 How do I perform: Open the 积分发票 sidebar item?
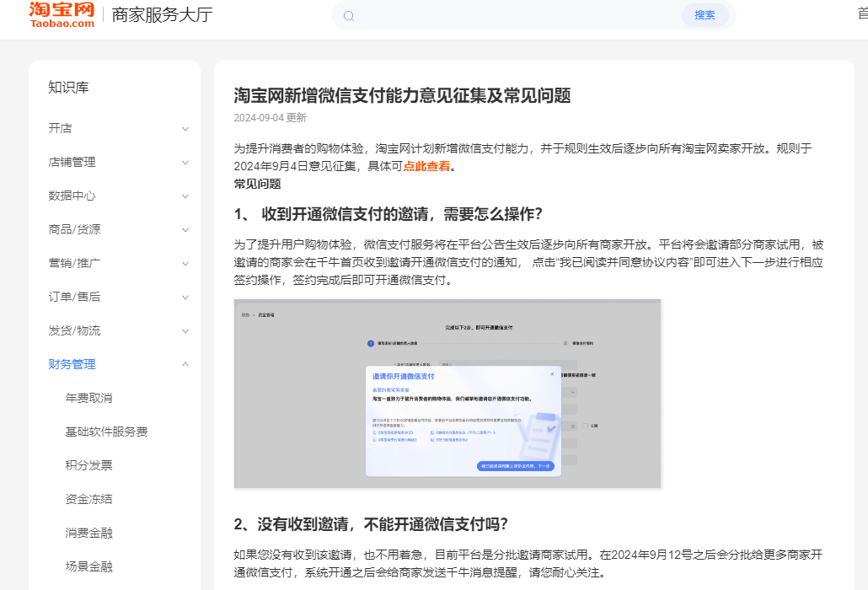pyautogui.click(x=88, y=465)
